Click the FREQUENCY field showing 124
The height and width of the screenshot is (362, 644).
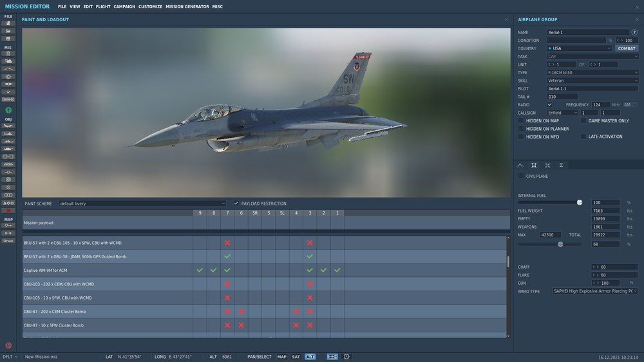[x=600, y=105]
